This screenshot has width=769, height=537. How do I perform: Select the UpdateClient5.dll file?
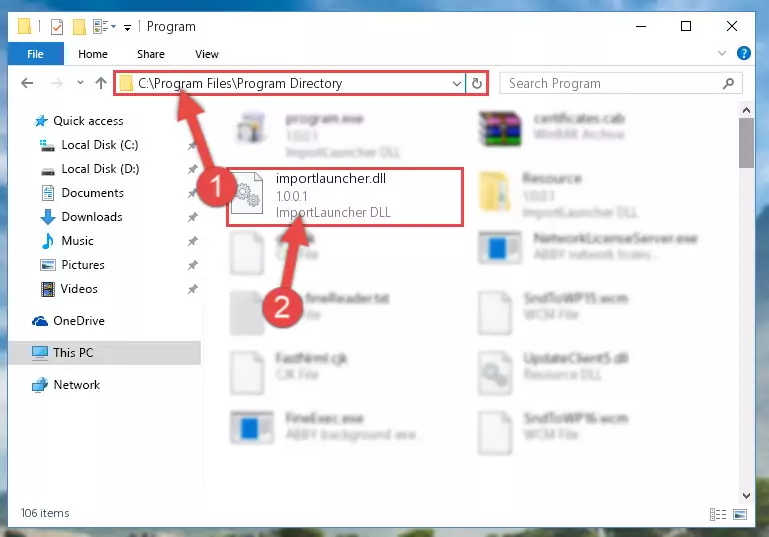point(553,372)
